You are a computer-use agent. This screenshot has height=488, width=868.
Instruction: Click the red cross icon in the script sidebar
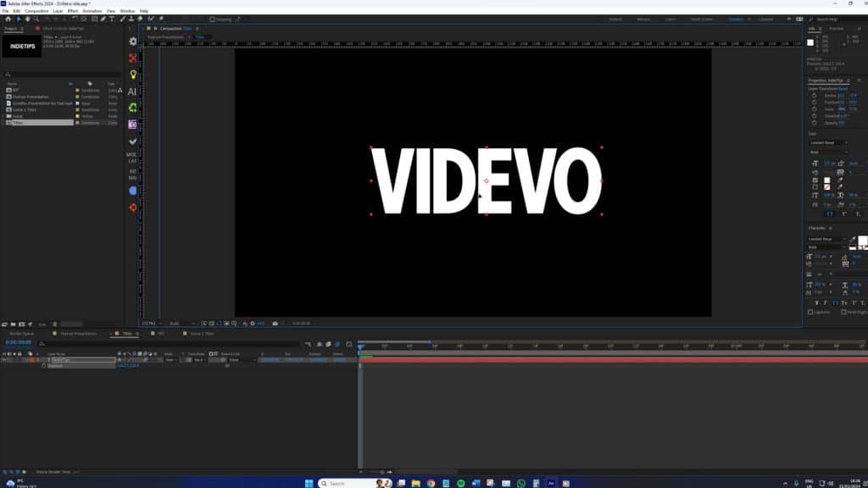133,58
